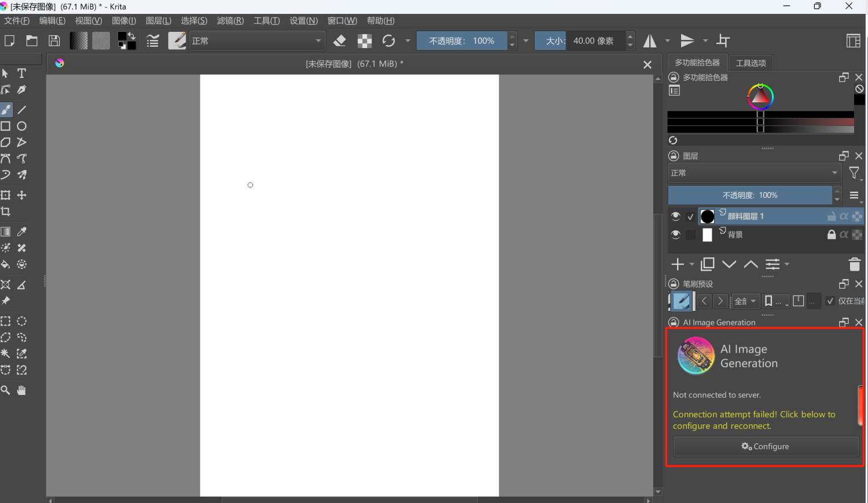The image size is (868, 503).
Task: Select the Transform tool
Action: click(x=6, y=195)
